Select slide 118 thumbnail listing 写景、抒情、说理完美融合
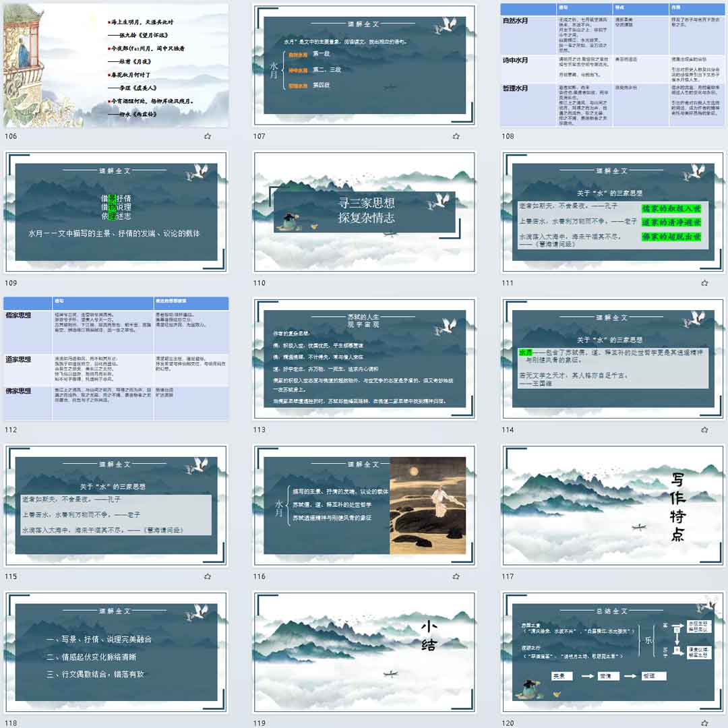This screenshot has width=728, height=728. click(x=116, y=653)
